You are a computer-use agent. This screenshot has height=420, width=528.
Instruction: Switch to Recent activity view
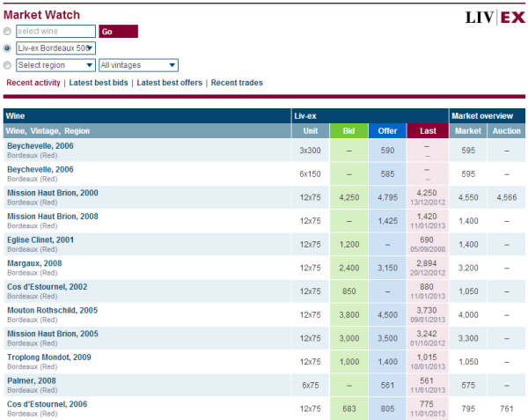33,83
